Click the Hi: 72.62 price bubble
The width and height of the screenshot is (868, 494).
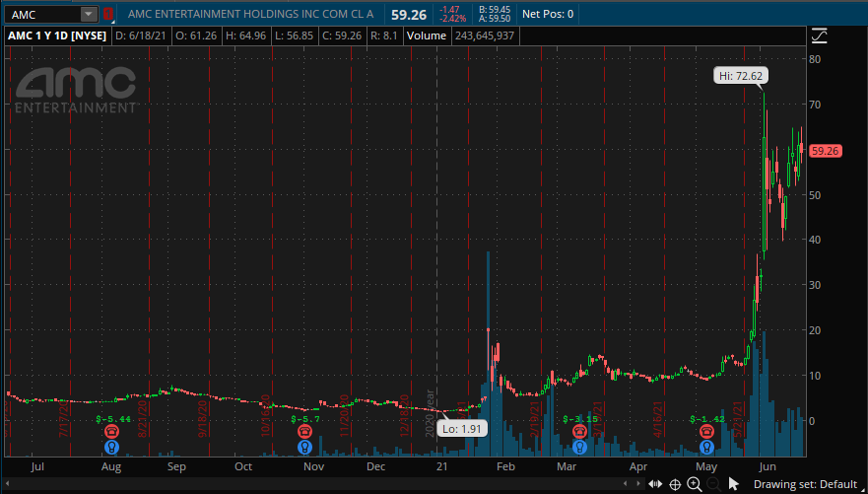pyautogui.click(x=741, y=75)
